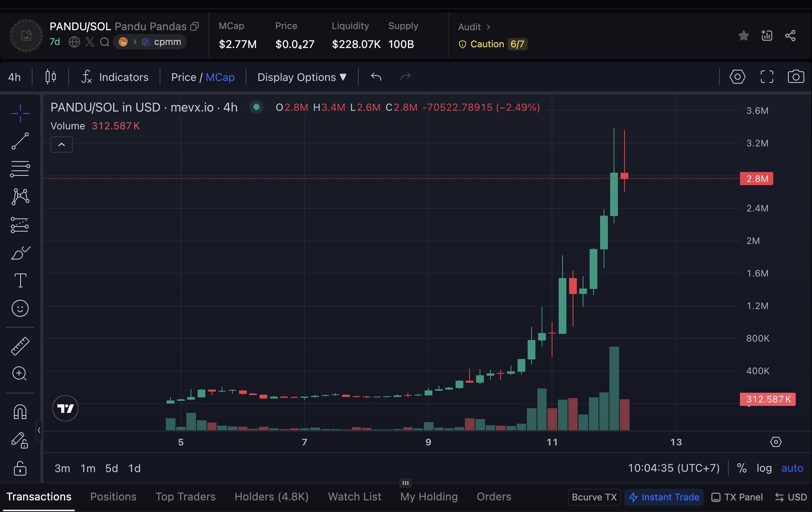Image resolution: width=812 pixels, height=512 pixels.
Task: Undo the last chart action
Action: [376, 77]
